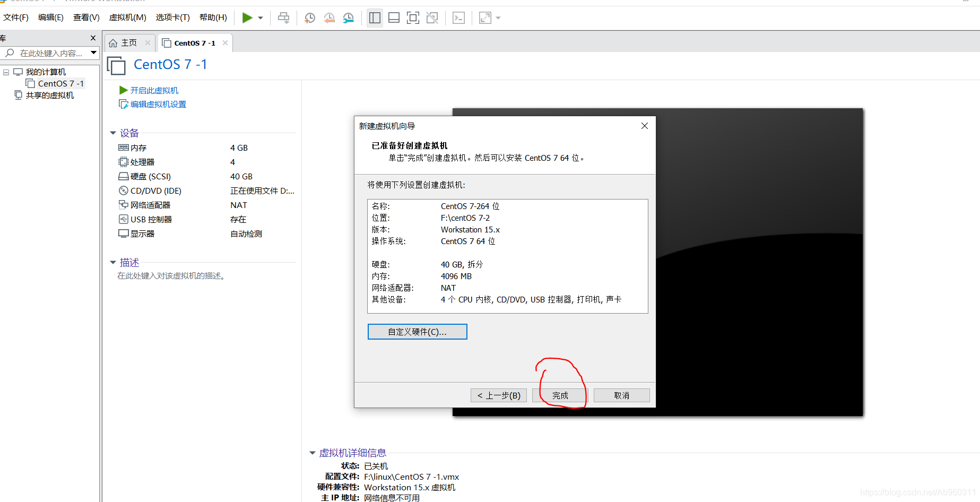Select 我的计算机 in the library tree
The image size is (980, 502).
(46, 72)
